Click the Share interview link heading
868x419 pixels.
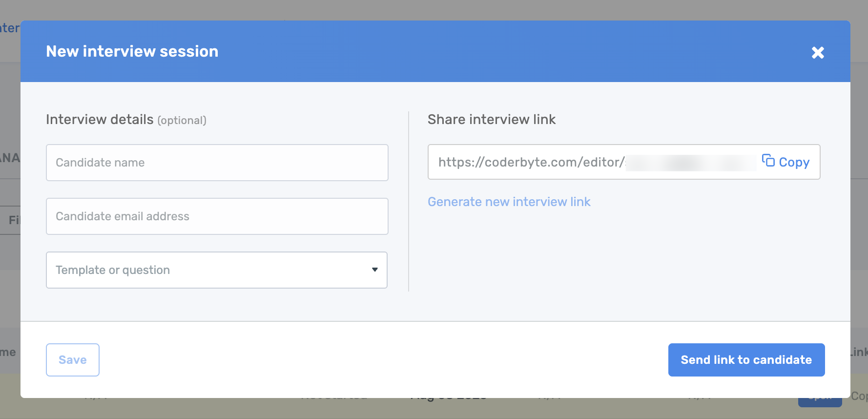tap(491, 120)
